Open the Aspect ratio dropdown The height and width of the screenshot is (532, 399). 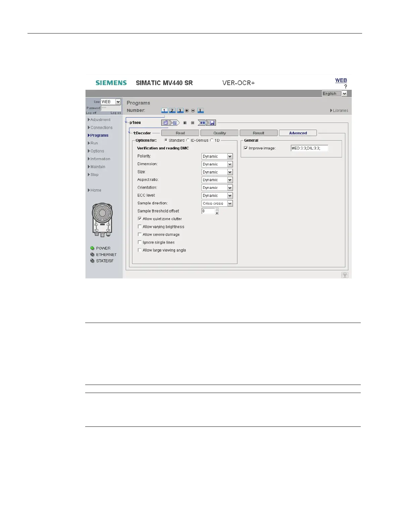pyautogui.click(x=217, y=180)
